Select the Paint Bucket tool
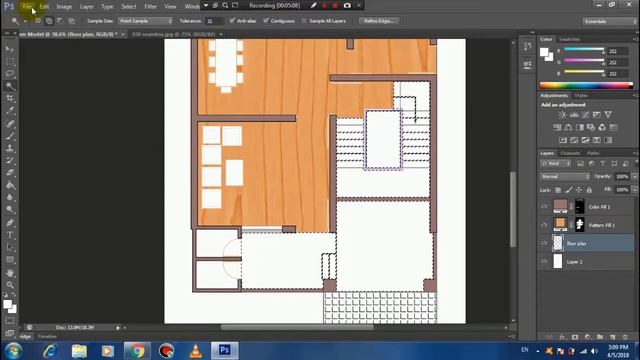The width and height of the screenshot is (640, 360). pyautogui.click(x=10, y=185)
